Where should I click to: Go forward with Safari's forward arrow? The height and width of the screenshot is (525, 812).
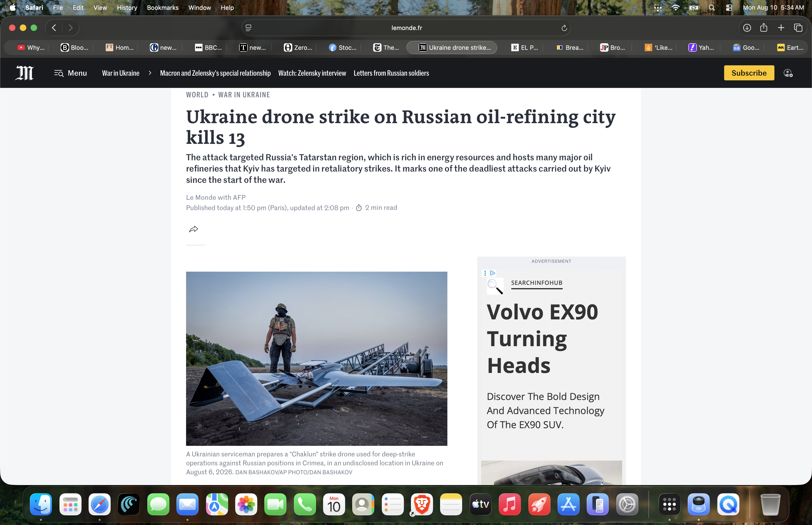(x=70, y=28)
